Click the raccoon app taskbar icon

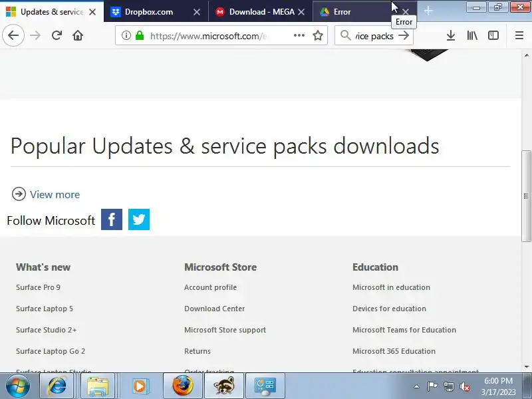click(224, 386)
